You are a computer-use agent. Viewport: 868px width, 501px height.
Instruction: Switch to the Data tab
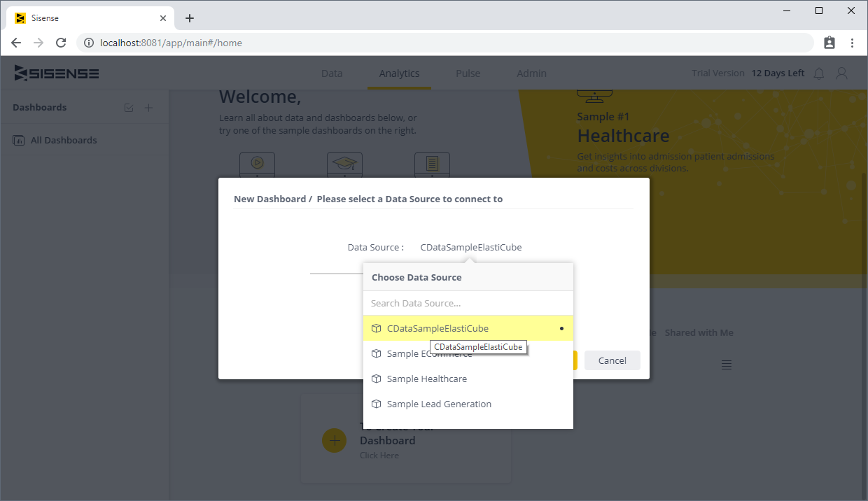tap(332, 73)
